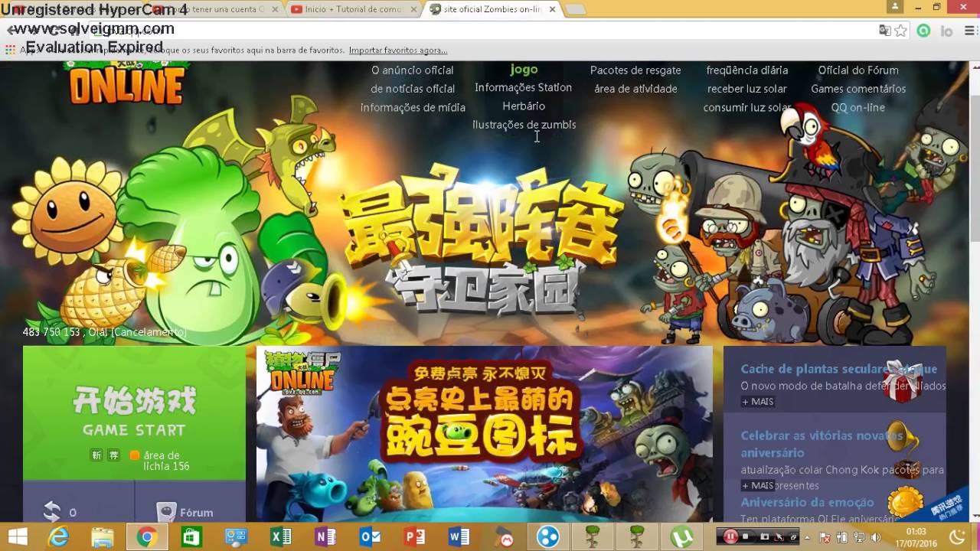Open Outlook from the taskbar

click(370, 537)
